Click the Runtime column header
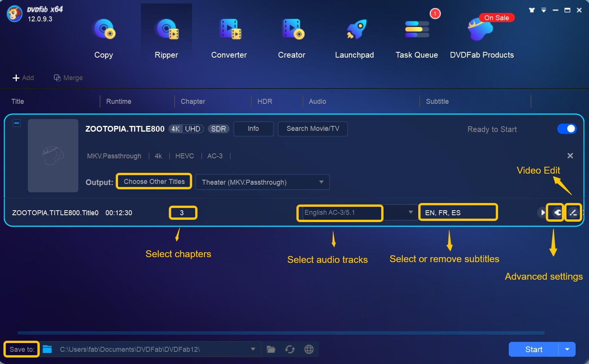 (119, 101)
